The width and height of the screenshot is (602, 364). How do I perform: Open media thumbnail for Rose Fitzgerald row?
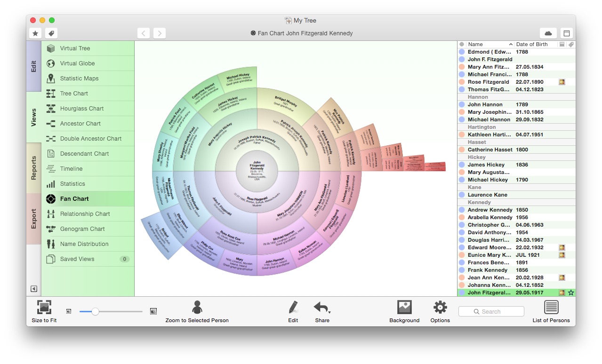click(x=562, y=82)
